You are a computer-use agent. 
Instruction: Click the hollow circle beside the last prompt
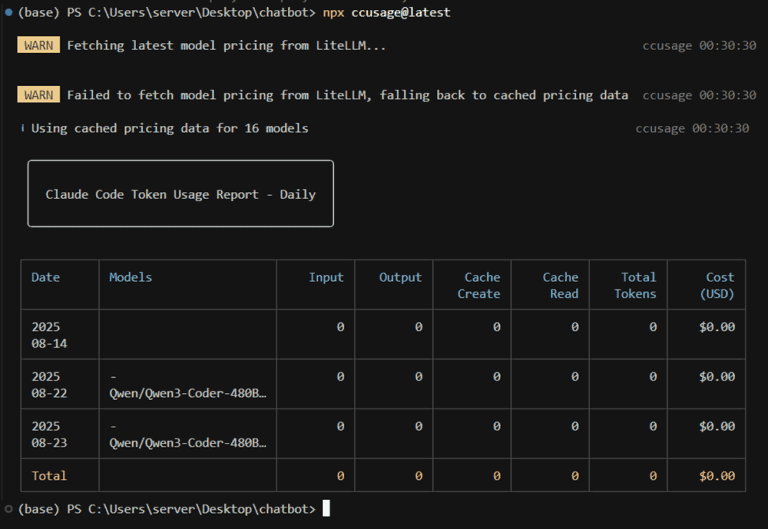[8, 509]
